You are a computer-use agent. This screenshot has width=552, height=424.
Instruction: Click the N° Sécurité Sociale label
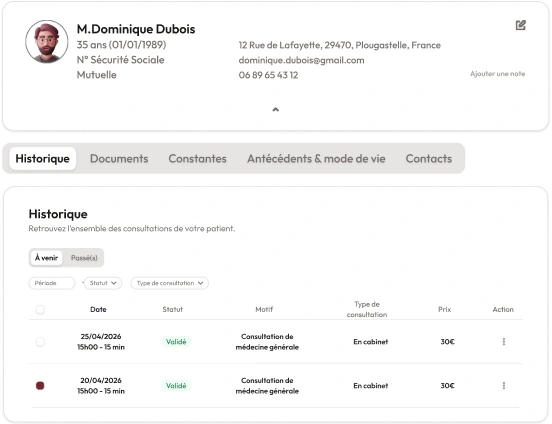(x=120, y=60)
